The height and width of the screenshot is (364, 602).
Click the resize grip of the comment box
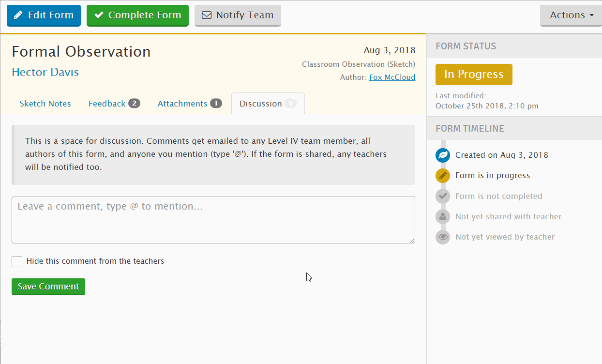pyautogui.click(x=412, y=240)
